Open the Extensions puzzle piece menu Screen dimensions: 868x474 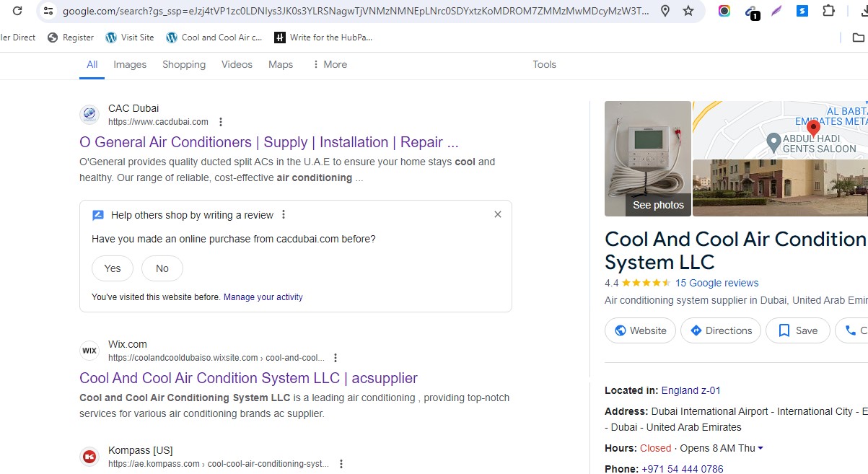click(828, 11)
